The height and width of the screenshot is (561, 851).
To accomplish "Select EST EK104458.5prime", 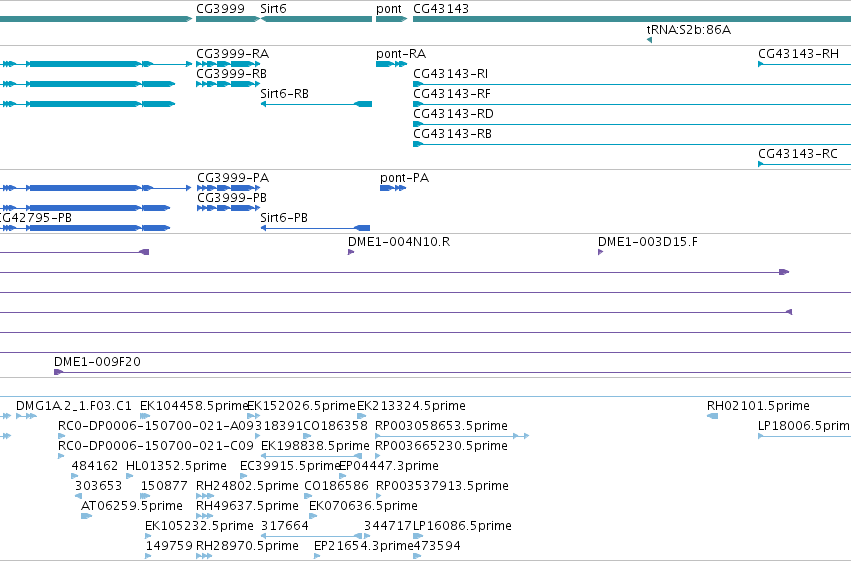I will (194, 406).
